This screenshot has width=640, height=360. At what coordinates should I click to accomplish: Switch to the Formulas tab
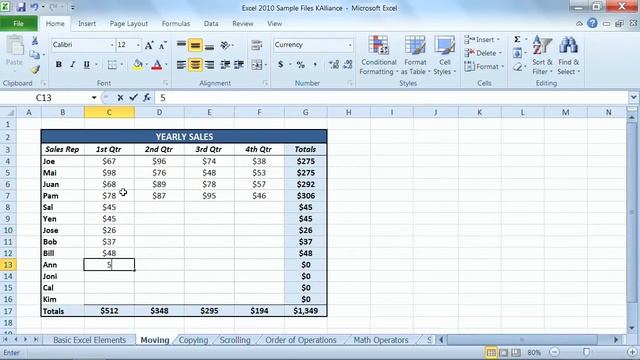pos(176,24)
